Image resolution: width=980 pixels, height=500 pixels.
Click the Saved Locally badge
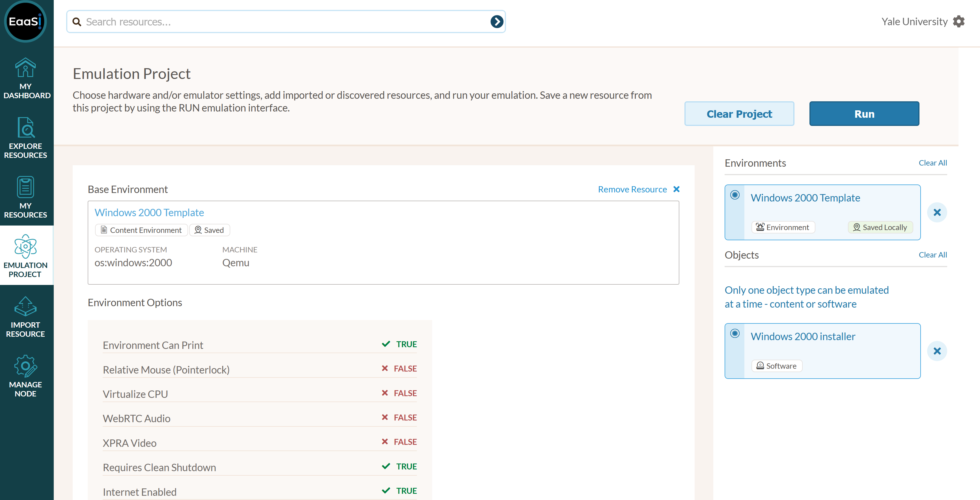click(x=880, y=227)
